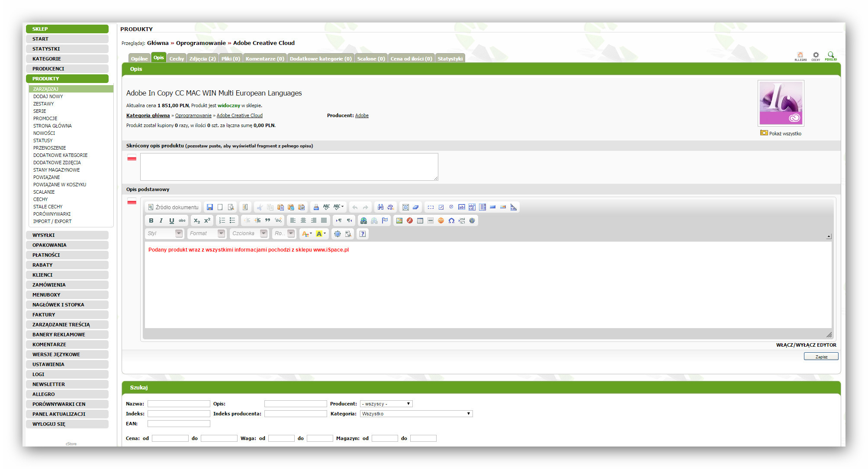The image size is (868, 469).
Task: Switch to the Cechy tab
Action: click(177, 58)
